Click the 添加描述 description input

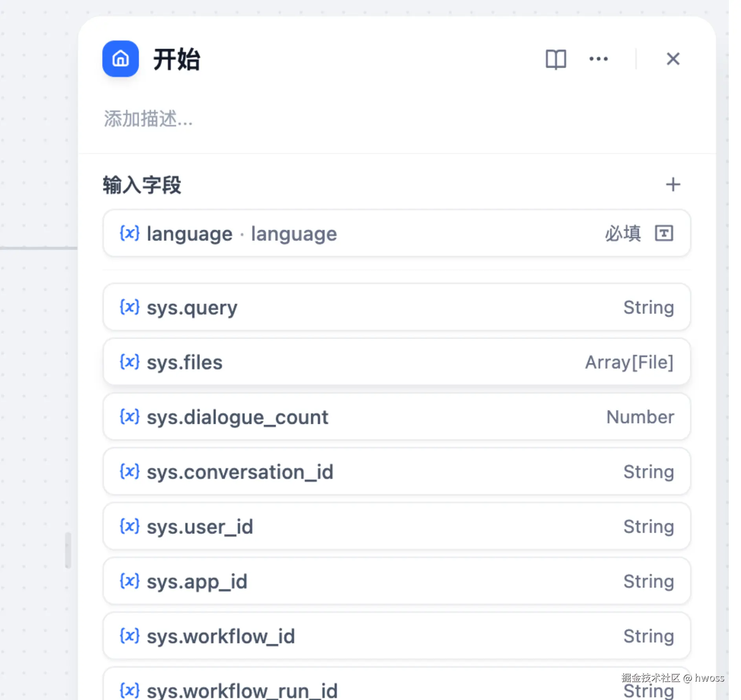click(148, 119)
